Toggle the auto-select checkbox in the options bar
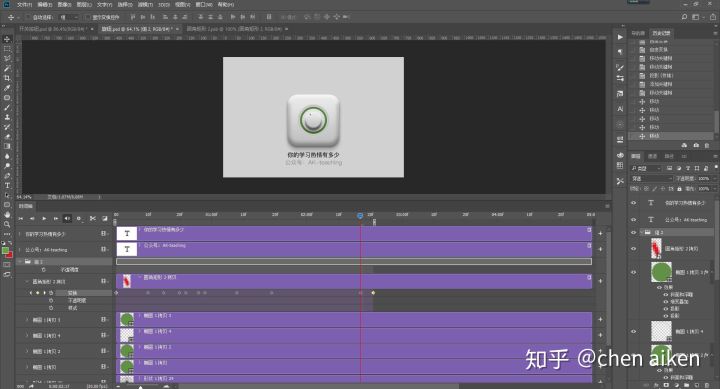The height and width of the screenshot is (389, 720). pyautogui.click(x=28, y=17)
